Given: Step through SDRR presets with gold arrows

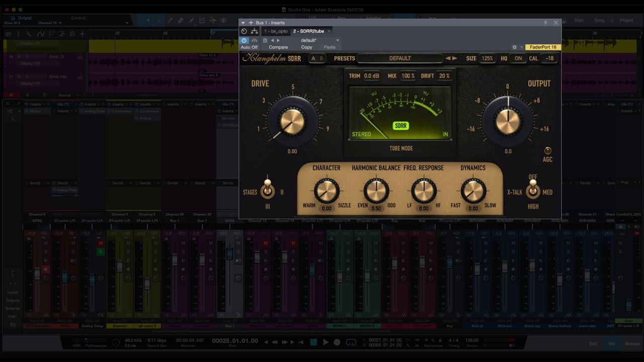Looking at the screenshot, I should pos(451,58).
